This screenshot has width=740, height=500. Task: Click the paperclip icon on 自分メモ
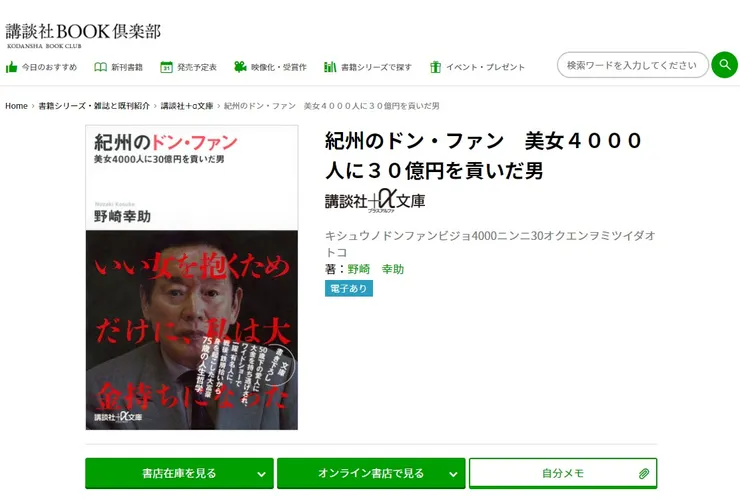644,474
